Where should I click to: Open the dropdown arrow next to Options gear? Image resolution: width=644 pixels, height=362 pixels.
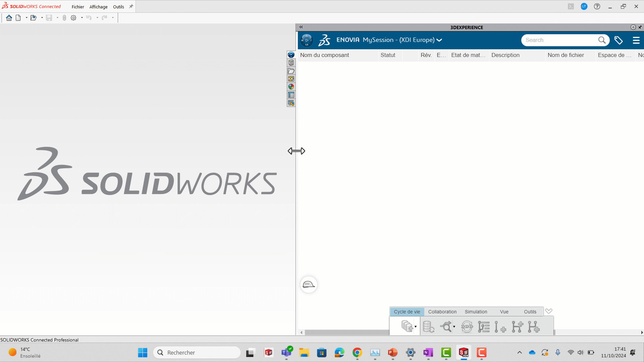(82, 18)
